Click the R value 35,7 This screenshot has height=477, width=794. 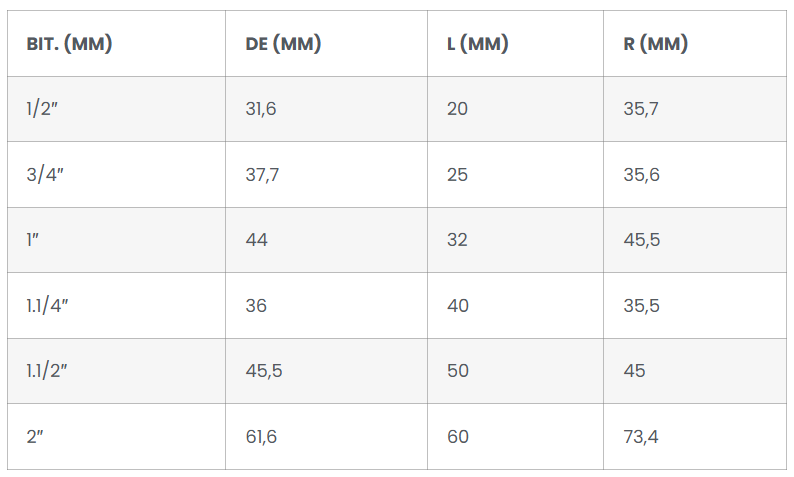click(x=641, y=109)
